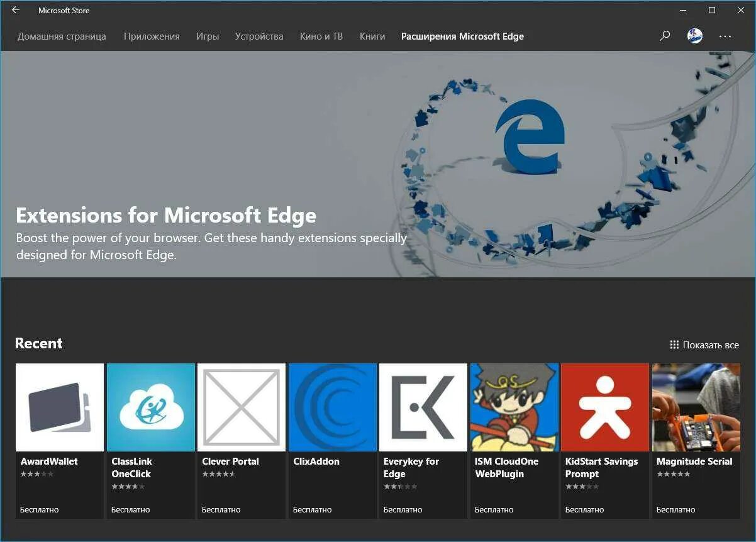Screen dimensions: 756x542
Task: Open the ClixAddon blue icon
Action: tap(333, 407)
